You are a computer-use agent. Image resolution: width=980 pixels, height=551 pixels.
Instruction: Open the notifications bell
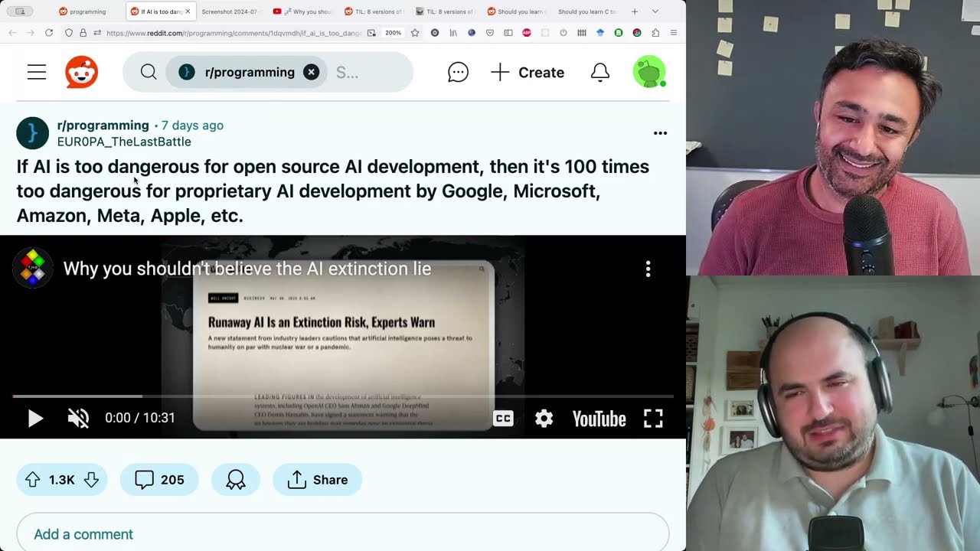click(x=600, y=73)
